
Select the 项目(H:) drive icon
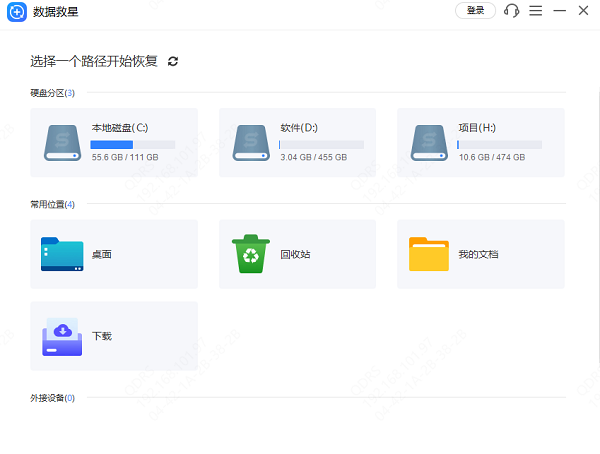[430, 143]
